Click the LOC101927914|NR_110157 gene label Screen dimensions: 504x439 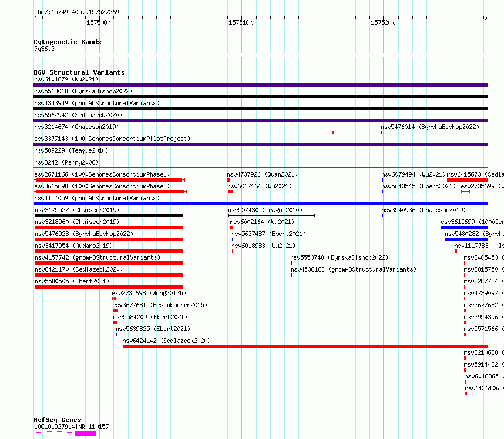click(71, 427)
